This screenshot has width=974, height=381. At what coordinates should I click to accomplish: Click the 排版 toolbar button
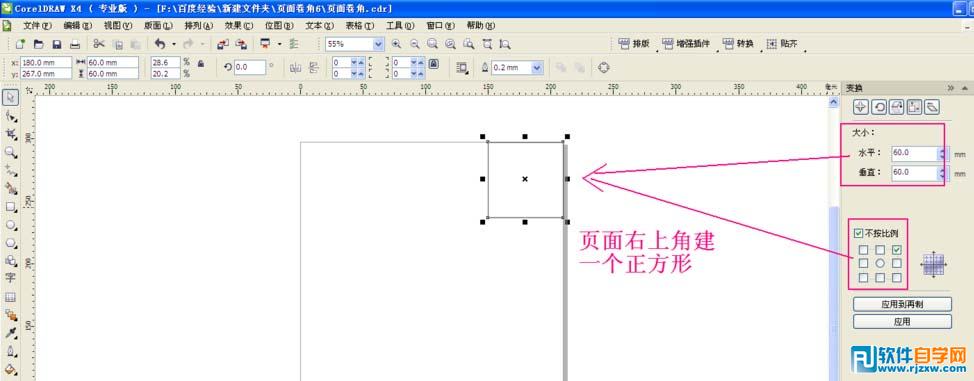634,44
